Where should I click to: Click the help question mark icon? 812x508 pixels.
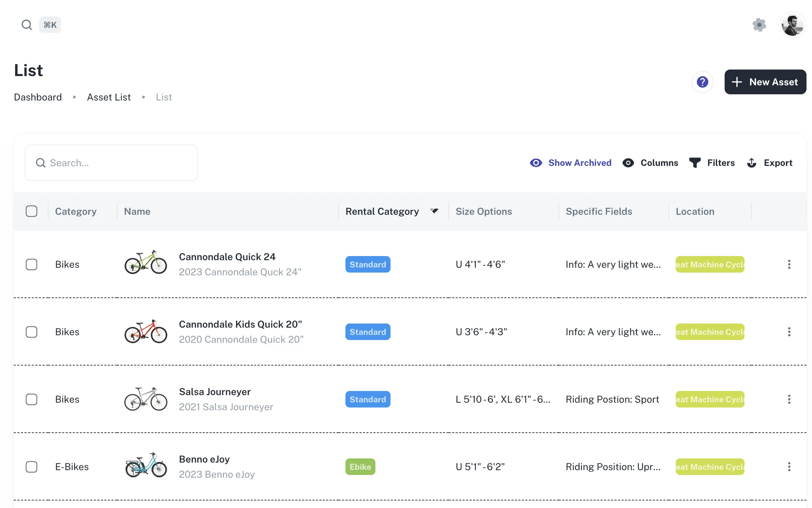[x=703, y=82]
